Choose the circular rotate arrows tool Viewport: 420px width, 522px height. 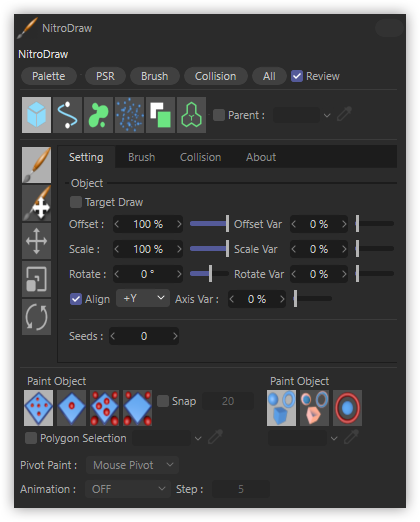[x=36, y=317]
